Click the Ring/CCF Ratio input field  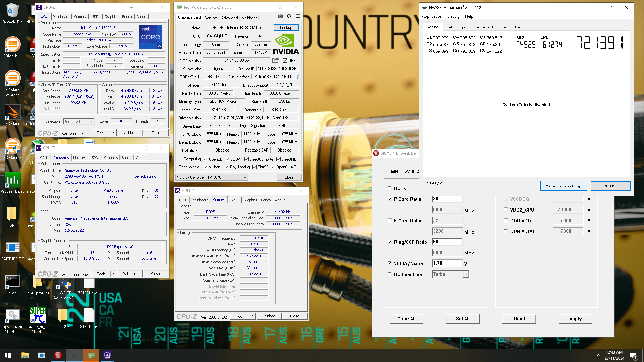(447, 242)
